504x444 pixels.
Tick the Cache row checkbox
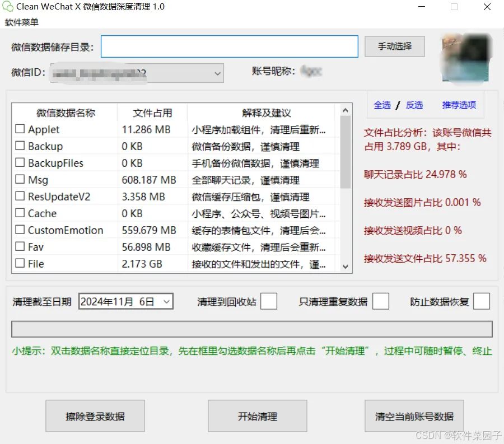[x=20, y=213]
